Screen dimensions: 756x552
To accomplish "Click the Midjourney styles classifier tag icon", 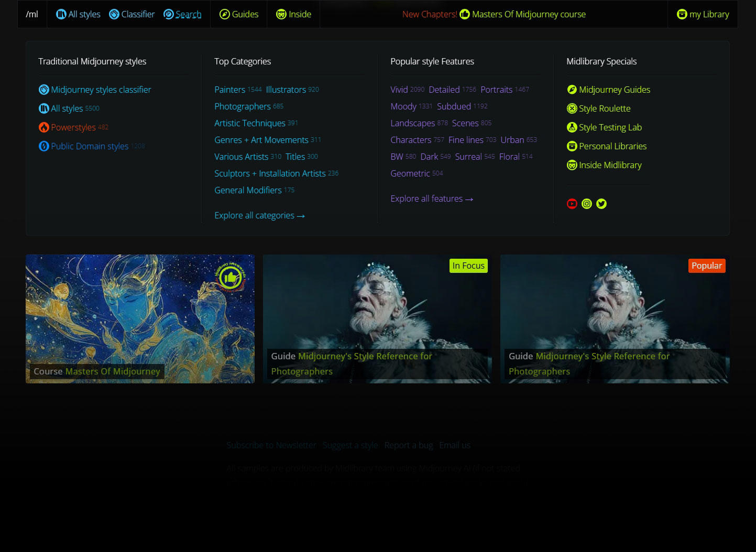I will (x=44, y=90).
